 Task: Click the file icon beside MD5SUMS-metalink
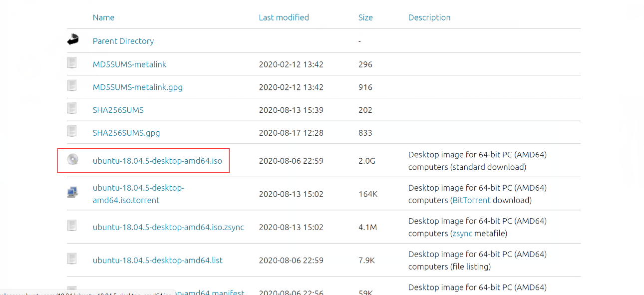[72, 63]
